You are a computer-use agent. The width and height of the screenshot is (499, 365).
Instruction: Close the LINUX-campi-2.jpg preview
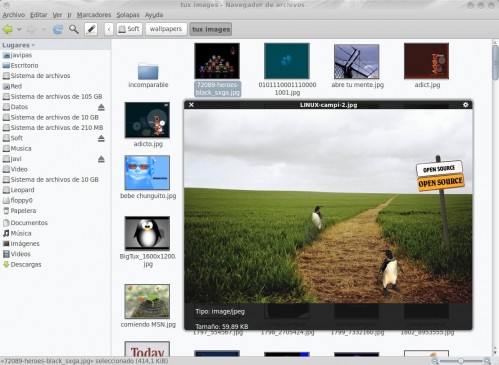pyautogui.click(x=191, y=105)
